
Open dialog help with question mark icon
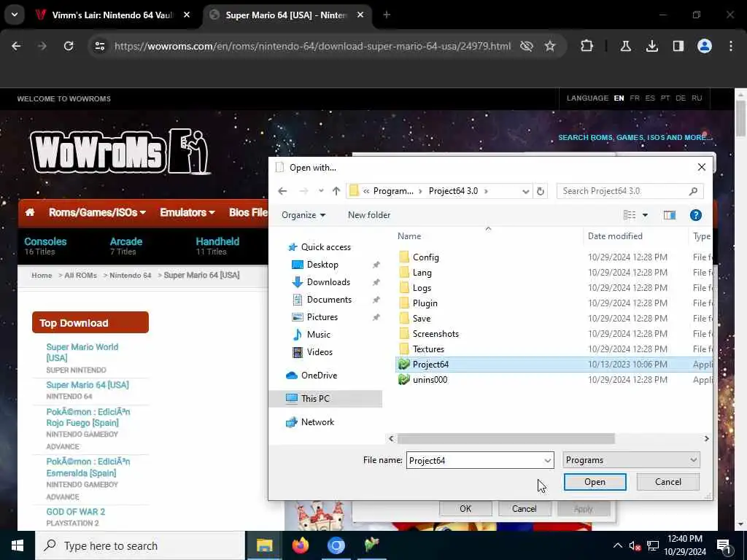[x=695, y=215]
